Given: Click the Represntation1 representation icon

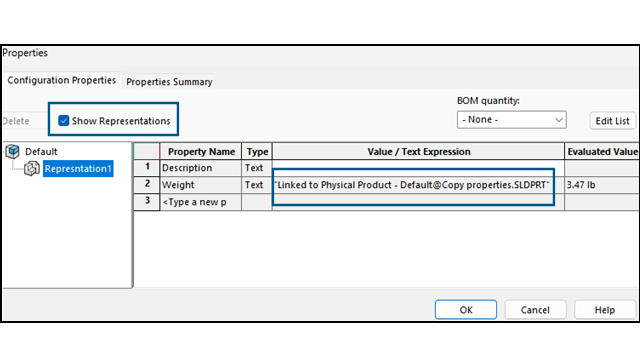Looking at the screenshot, I should click(x=31, y=169).
